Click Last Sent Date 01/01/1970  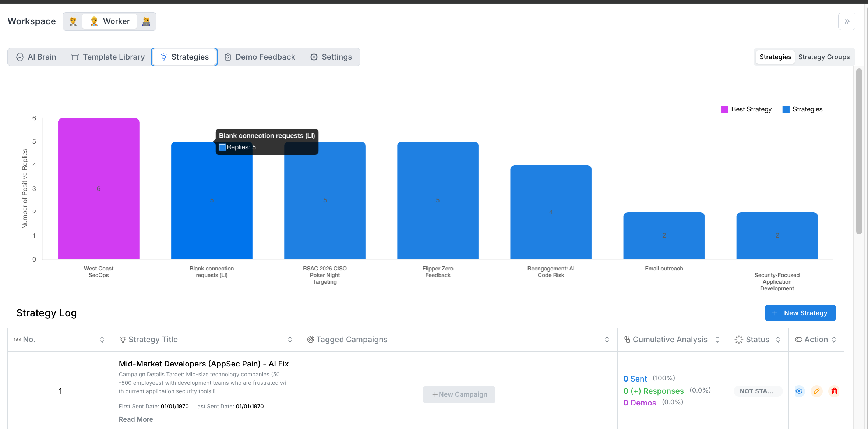click(250, 407)
